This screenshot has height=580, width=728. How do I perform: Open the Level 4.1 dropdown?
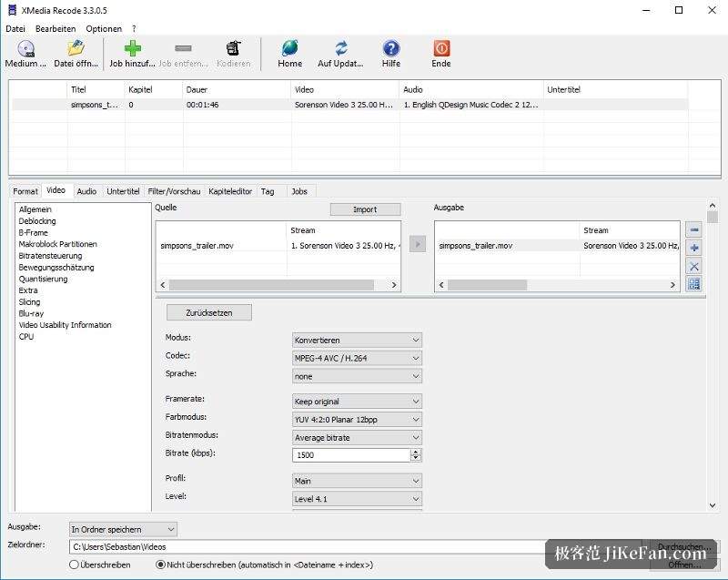click(x=357, y=499)
